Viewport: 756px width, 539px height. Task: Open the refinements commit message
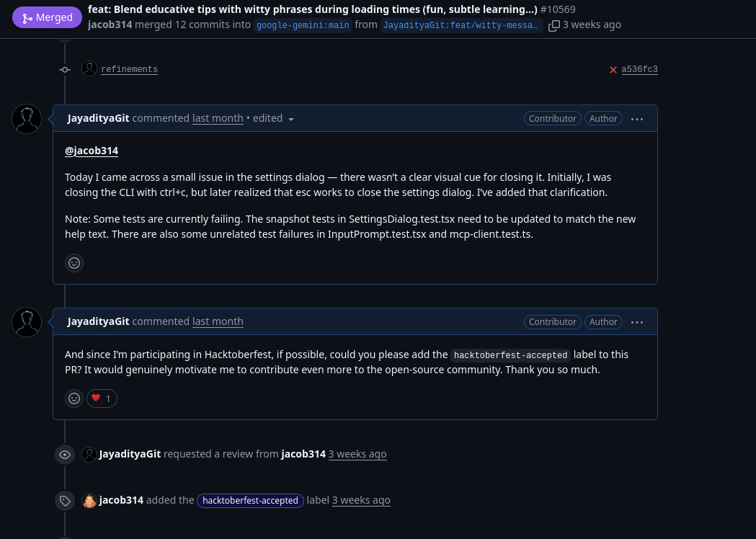click(129, 70)
